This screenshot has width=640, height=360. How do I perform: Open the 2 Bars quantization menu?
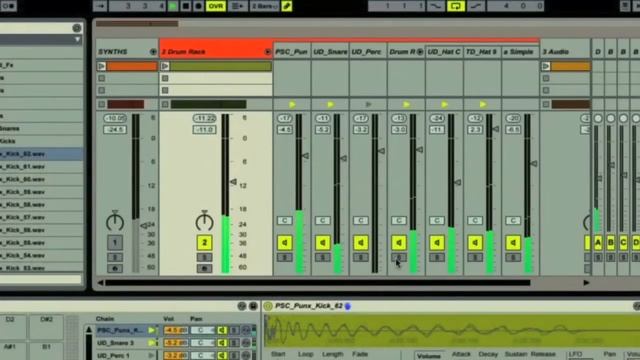click(x=265, y=6)
